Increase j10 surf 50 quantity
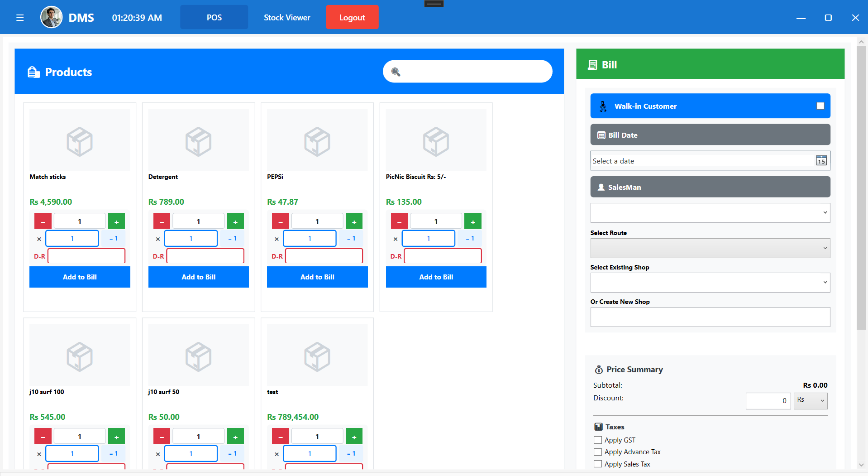 click(235, 436)
